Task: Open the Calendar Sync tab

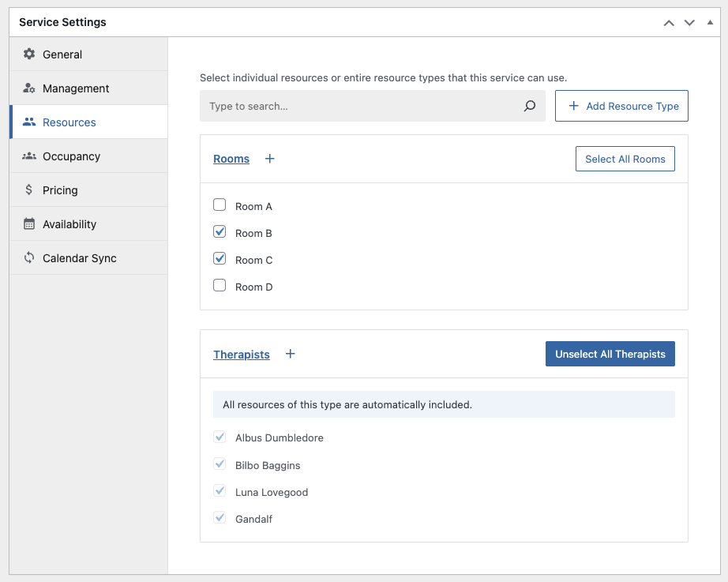Action: coord(79,258)
